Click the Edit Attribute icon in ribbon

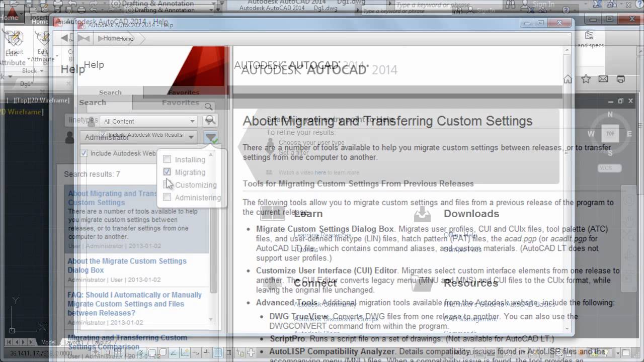point(43,39)
